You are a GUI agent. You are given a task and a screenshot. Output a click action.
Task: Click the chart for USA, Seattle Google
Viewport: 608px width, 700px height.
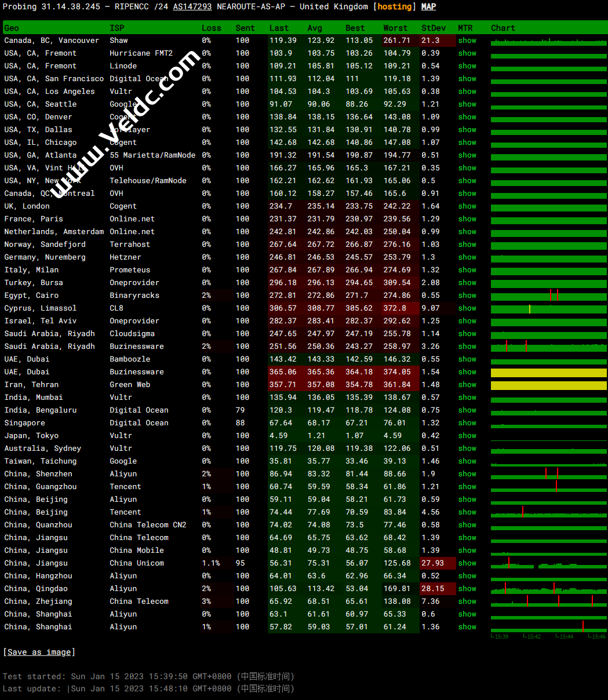[x=548, y=105]
